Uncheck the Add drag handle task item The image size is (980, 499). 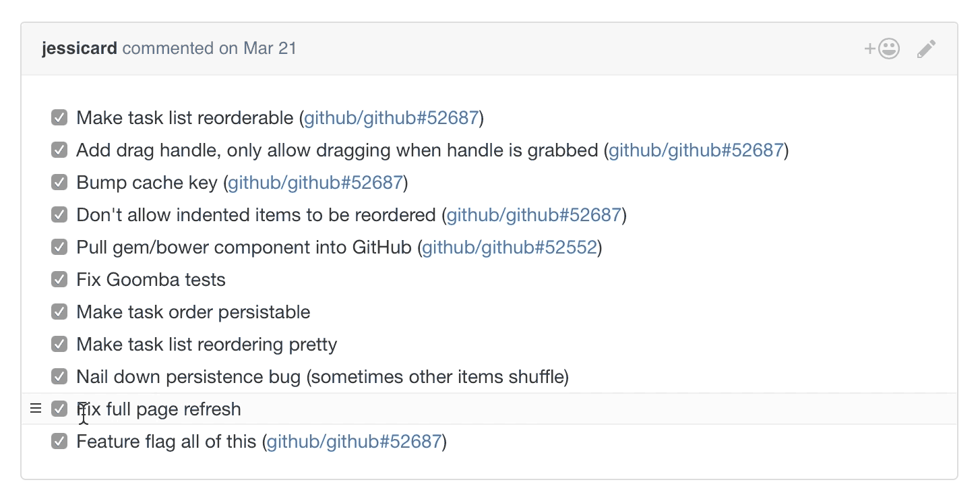click(x=59, y=150)
